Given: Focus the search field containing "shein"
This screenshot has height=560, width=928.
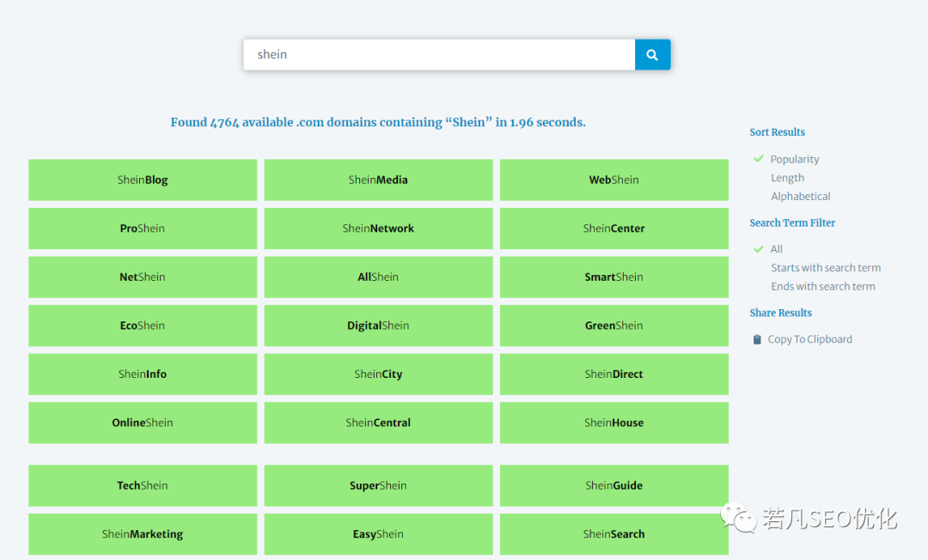Looking at the screenshot, I should click(x=439, y=54).
